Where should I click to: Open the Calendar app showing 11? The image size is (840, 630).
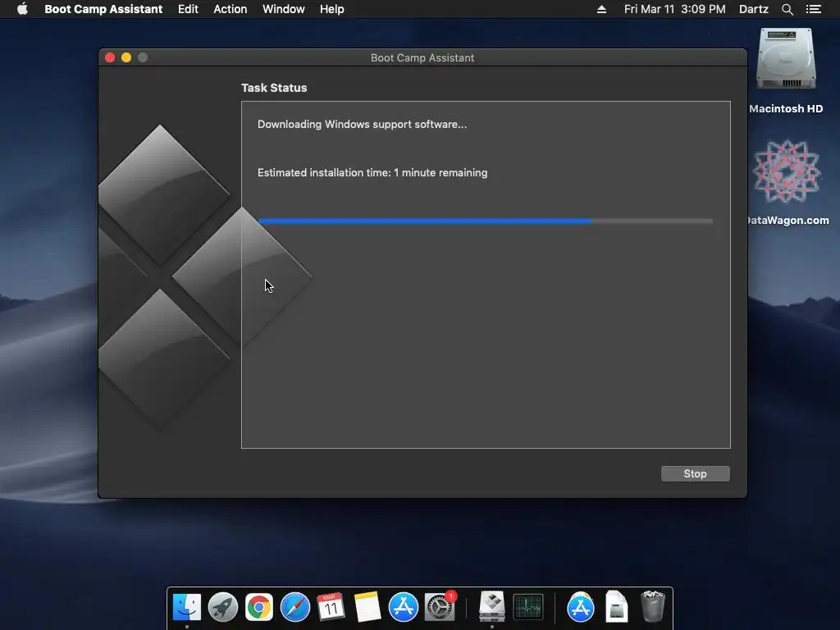point(331,607)
